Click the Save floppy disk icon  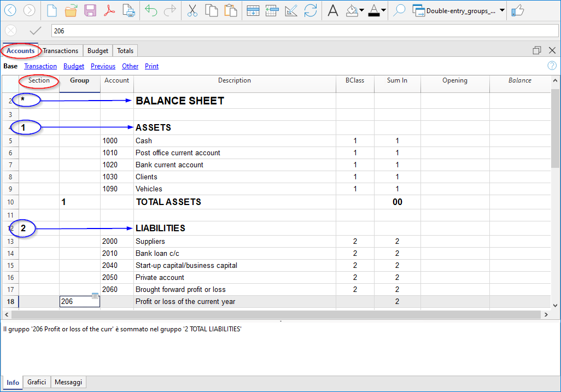pos(90,10)
